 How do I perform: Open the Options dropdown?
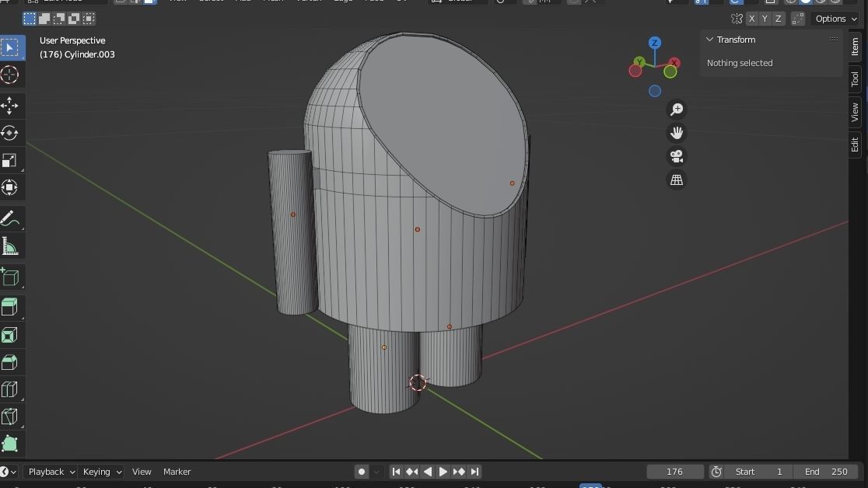click(x=836, y=19)
